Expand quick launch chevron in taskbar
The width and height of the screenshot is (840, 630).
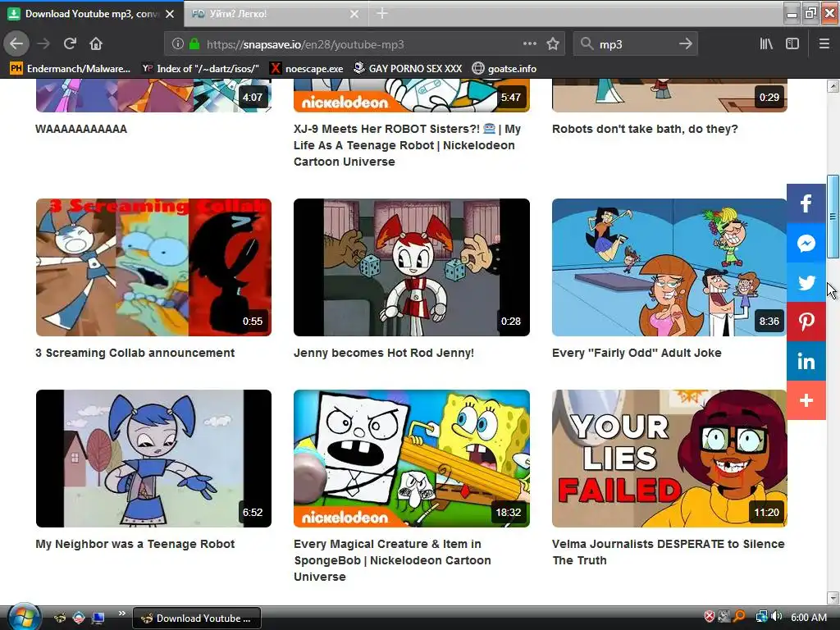click(x=122, y=614)
